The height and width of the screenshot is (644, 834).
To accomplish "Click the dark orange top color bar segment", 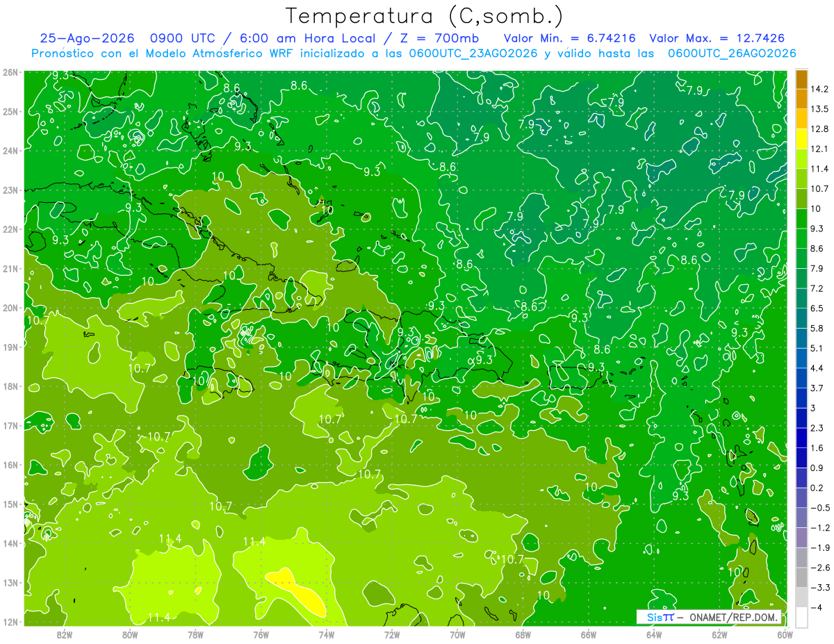I will (801, 79).
